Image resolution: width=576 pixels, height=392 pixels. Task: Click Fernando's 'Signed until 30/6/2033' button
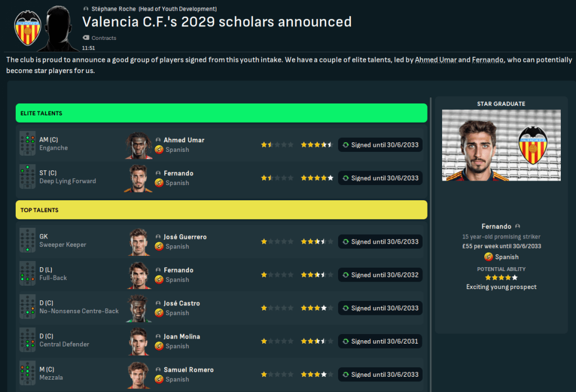coord(380,178)
